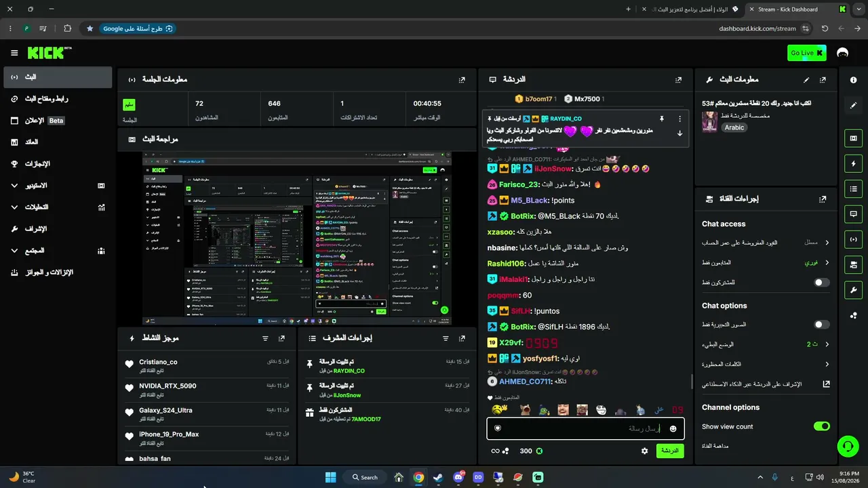Open الإنزالات و الجوائز sidebar item

click(x=58, y=272)
